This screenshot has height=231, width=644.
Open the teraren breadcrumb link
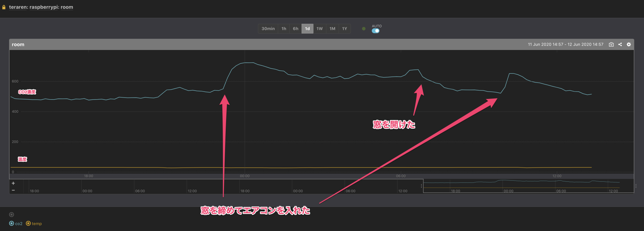[x=18, y=7]
